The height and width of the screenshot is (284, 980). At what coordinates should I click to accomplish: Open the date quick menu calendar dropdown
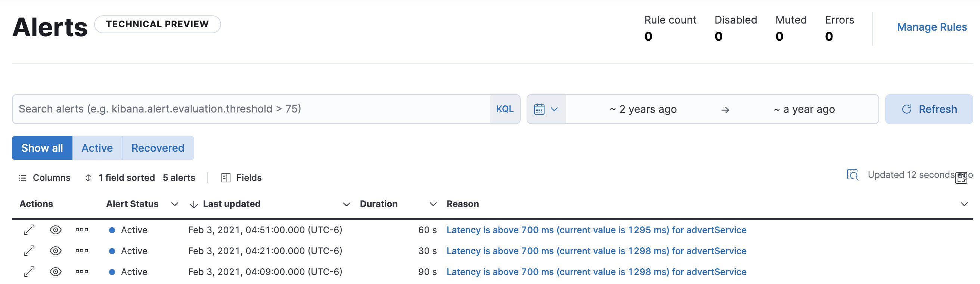click(x=546, y=109)
